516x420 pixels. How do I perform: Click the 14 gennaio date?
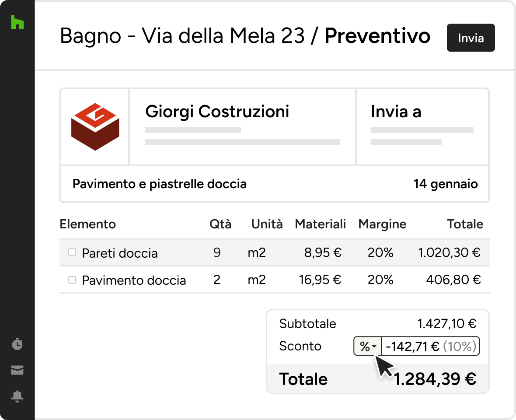point(446,184)
